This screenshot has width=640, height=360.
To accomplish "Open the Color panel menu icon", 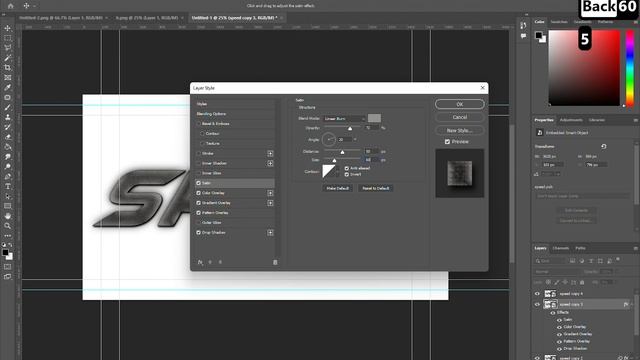I will (x=636, y=22).
